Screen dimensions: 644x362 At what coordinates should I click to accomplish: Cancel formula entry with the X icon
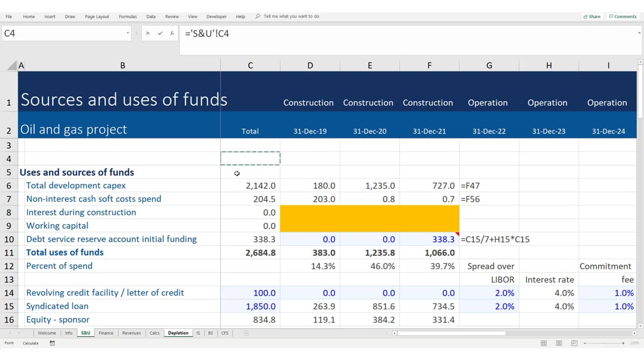click(x=148, y=33)
